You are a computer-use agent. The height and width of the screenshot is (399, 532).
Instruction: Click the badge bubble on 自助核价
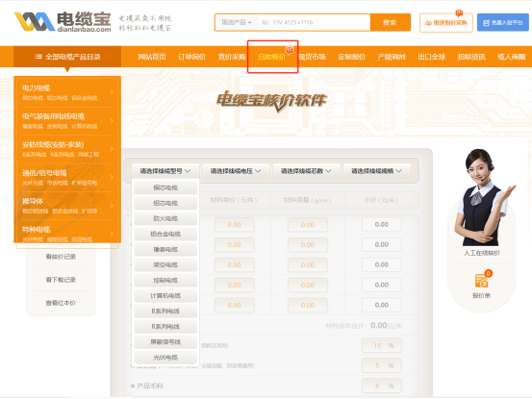[x=290, y=51]
